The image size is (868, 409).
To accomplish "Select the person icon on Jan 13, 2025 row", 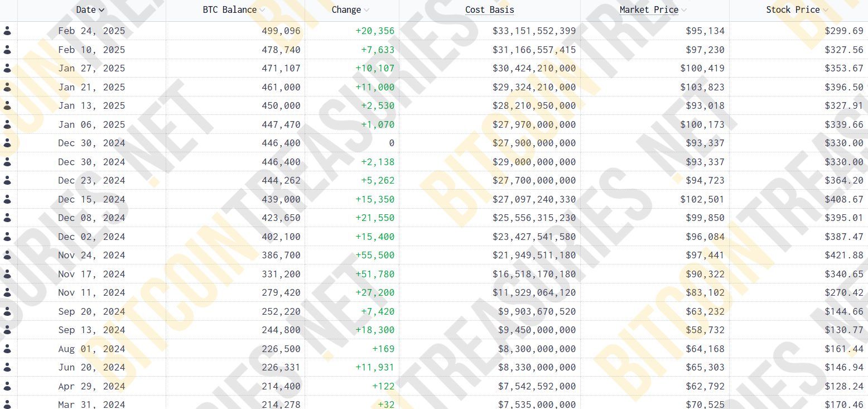I will pyautogui.click(x=7, y=106).
